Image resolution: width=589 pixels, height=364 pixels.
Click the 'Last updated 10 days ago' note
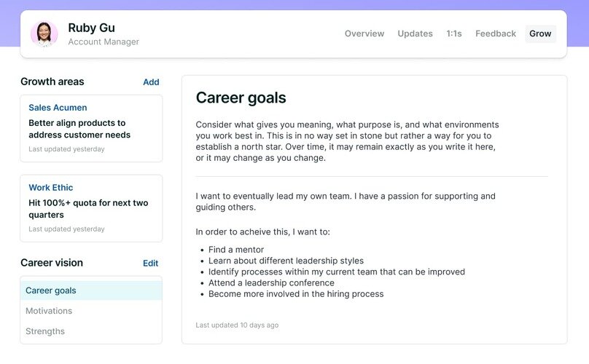coord(237,325)
